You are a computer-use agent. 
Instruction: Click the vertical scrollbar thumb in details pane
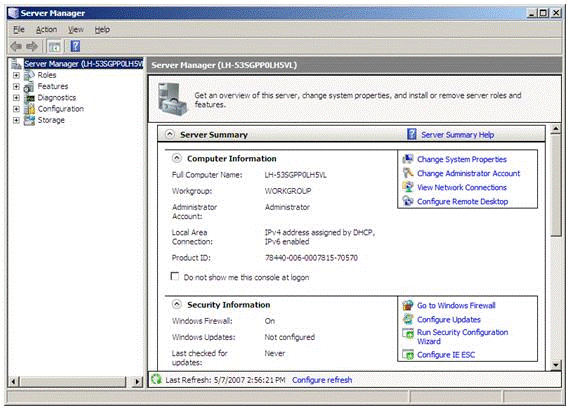[x=555, y=185]
